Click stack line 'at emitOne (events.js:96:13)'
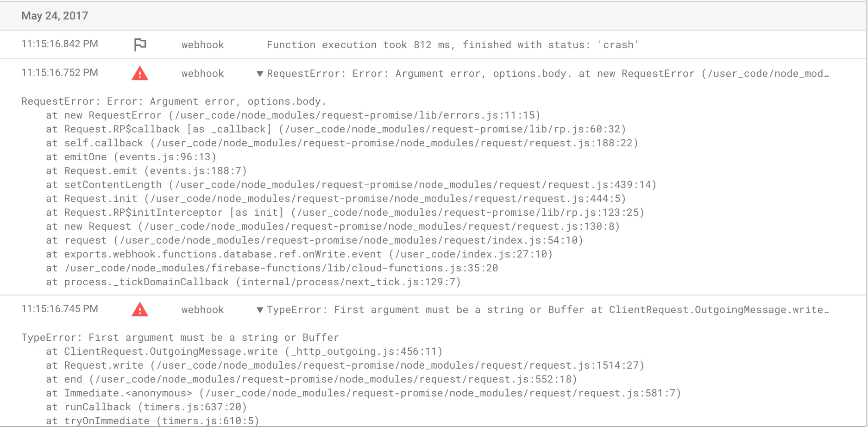 point(131,157)
